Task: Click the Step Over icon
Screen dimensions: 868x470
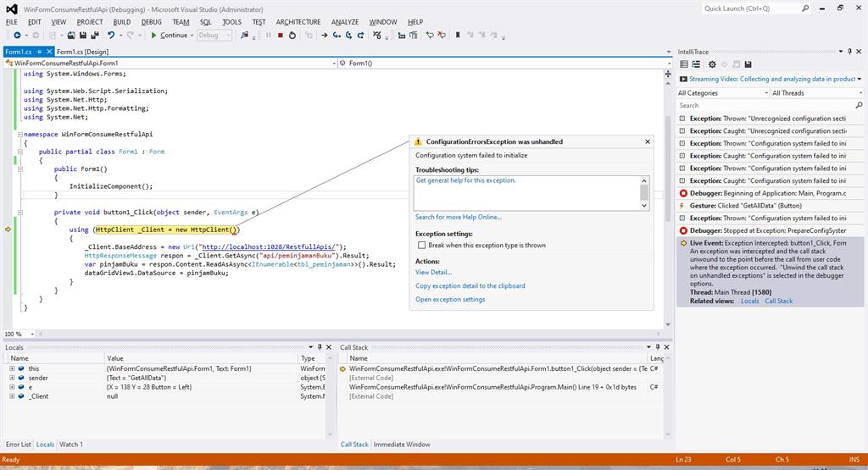Action: pos(348,36)
